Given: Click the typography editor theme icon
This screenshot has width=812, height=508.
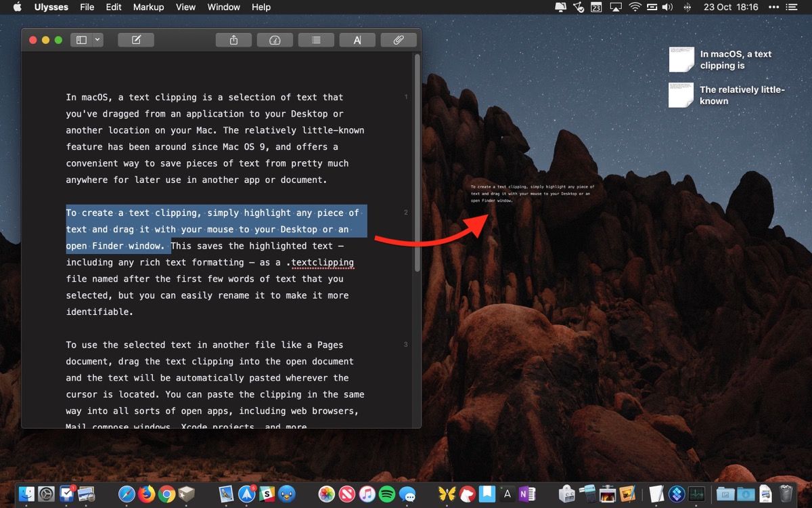Looking at the screenshot, I should (x=357, y=41).
